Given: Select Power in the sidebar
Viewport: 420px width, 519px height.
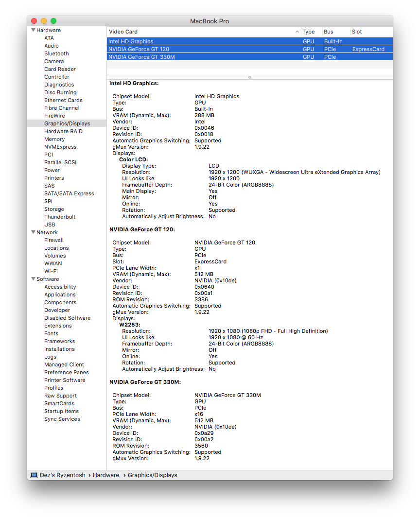Looking at the screenshot, I should pyautogui.click(x=52, y=170).
